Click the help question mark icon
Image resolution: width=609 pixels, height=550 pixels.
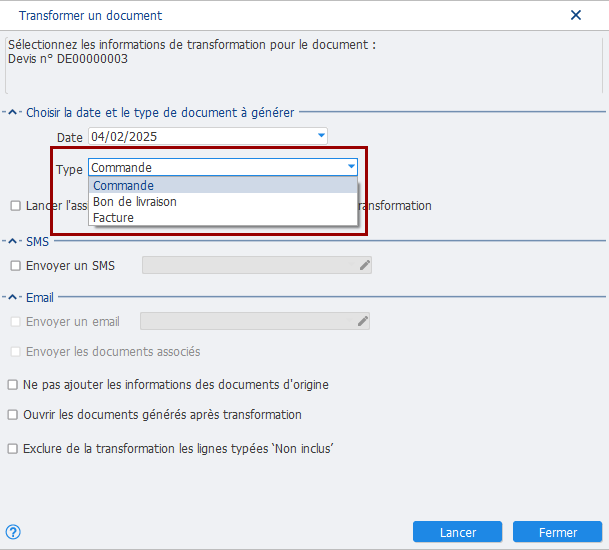pyautogui.click(x=13, y=532)
